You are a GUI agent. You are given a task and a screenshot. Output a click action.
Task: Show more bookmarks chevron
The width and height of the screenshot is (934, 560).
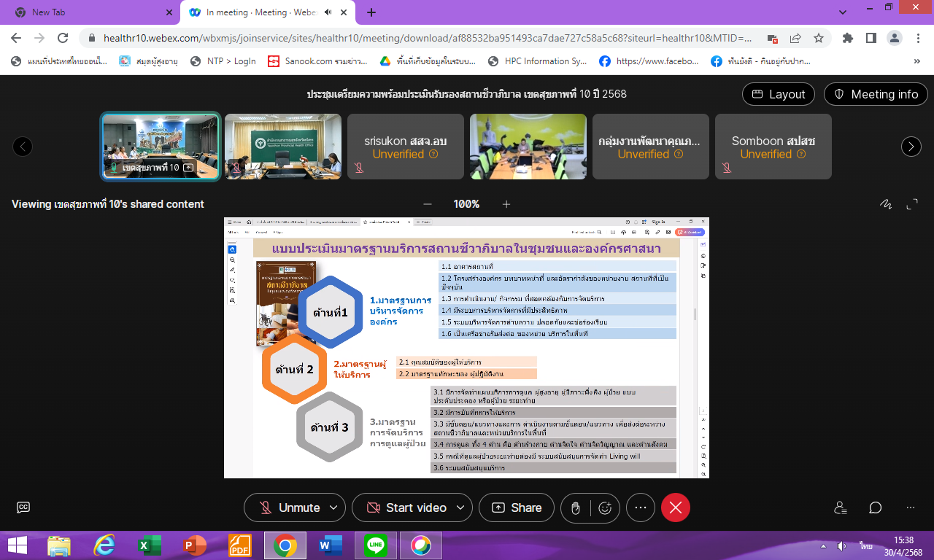(916, 61)
